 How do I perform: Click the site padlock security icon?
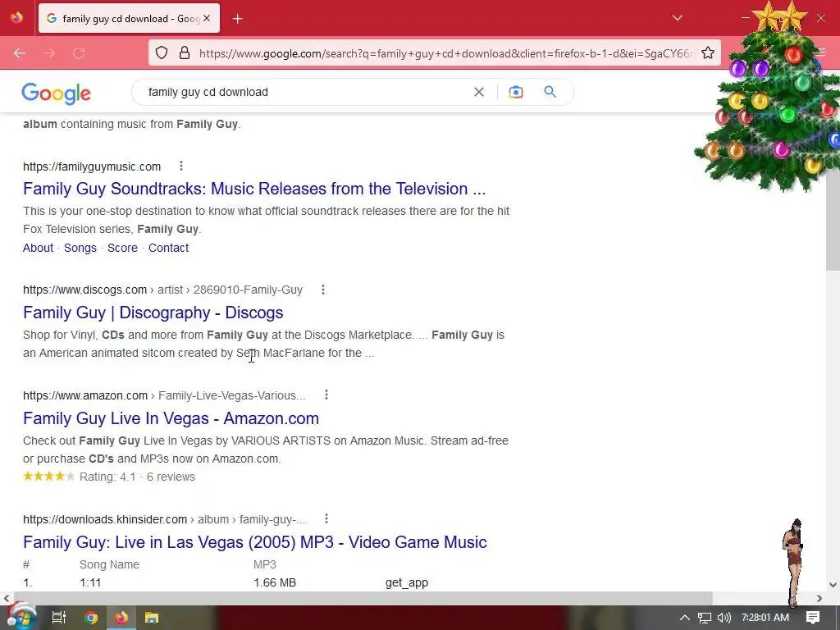(x=185, y=52)
